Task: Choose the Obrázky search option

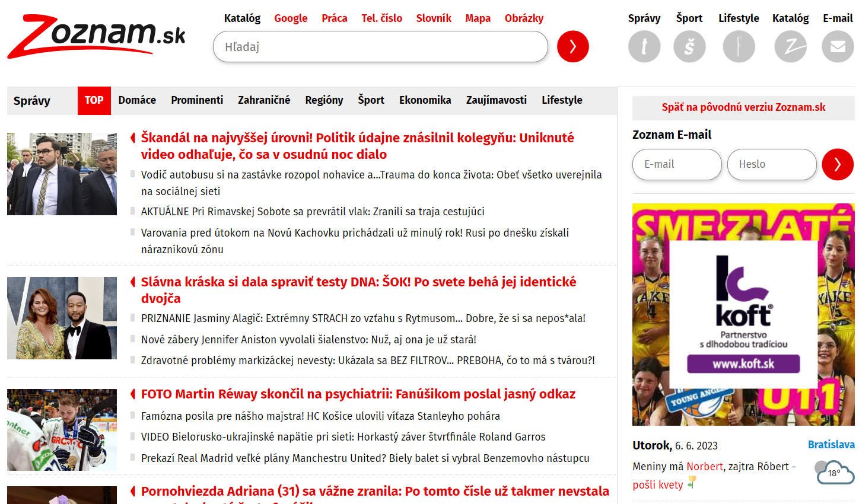Action: (524, 18)
